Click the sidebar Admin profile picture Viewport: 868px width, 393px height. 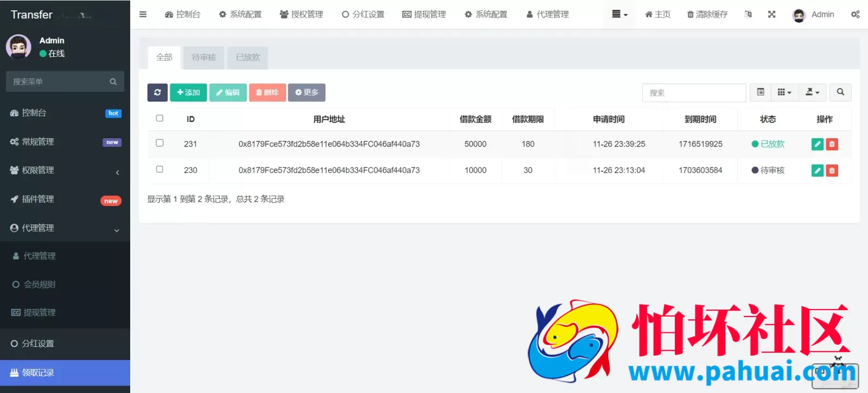[x=18, y=47]
